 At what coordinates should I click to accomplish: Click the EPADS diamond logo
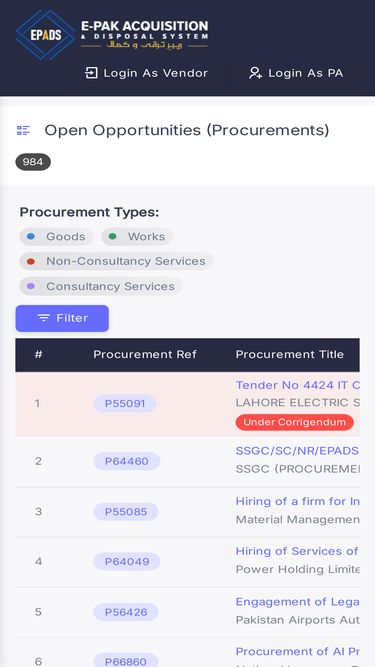point(45,34)
